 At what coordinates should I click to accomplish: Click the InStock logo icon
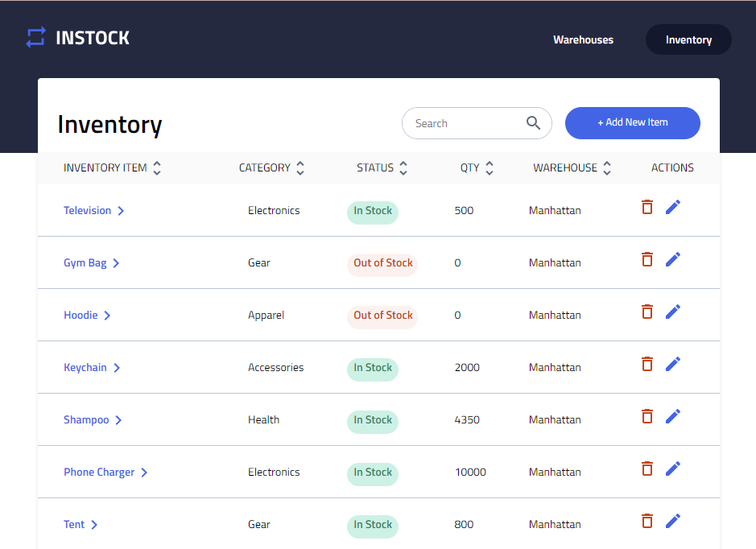(x=35, y=38)
